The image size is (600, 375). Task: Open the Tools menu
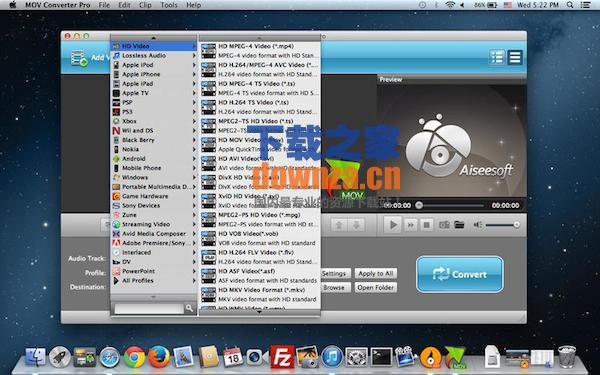(x=169, y=5)
